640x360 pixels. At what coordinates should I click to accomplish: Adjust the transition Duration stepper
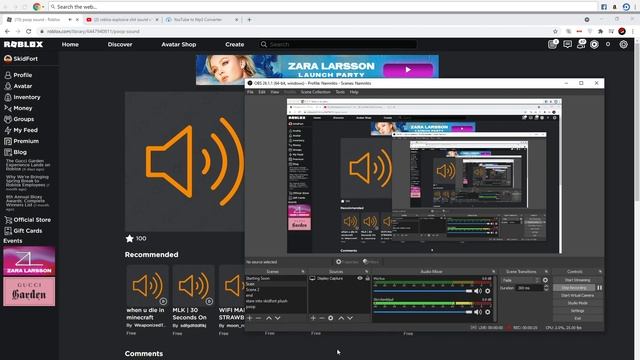pyautogui.click(x=546, y=288)
